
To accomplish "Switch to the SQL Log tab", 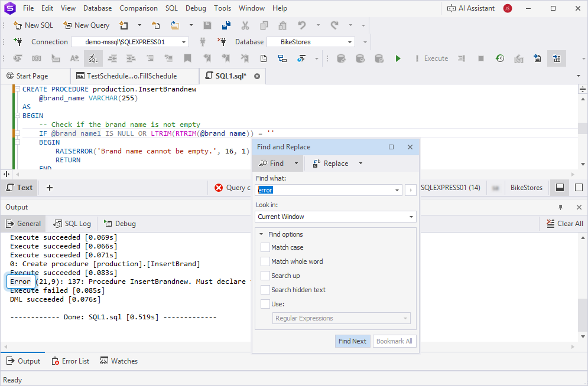I will click(x=72, y=224).
